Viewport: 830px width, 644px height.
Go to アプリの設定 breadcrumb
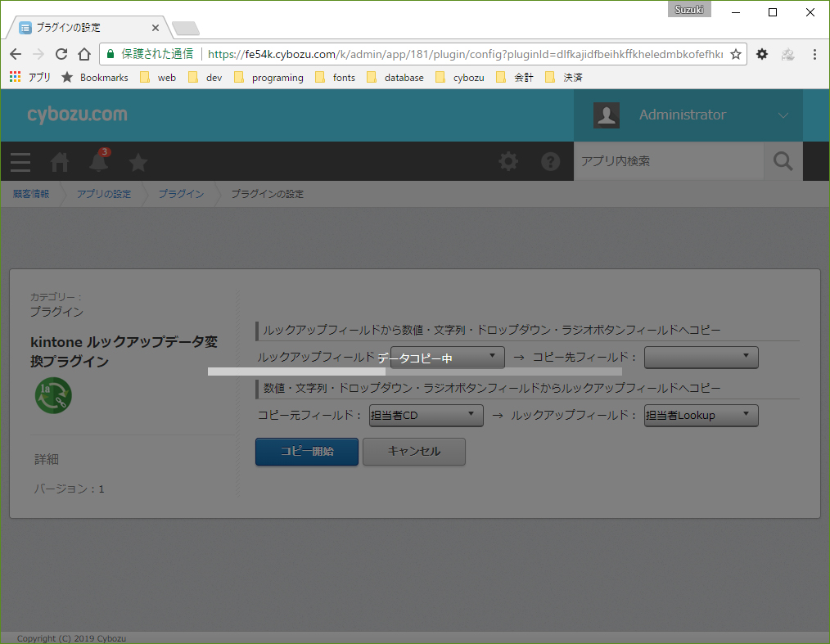coord(104,194)
